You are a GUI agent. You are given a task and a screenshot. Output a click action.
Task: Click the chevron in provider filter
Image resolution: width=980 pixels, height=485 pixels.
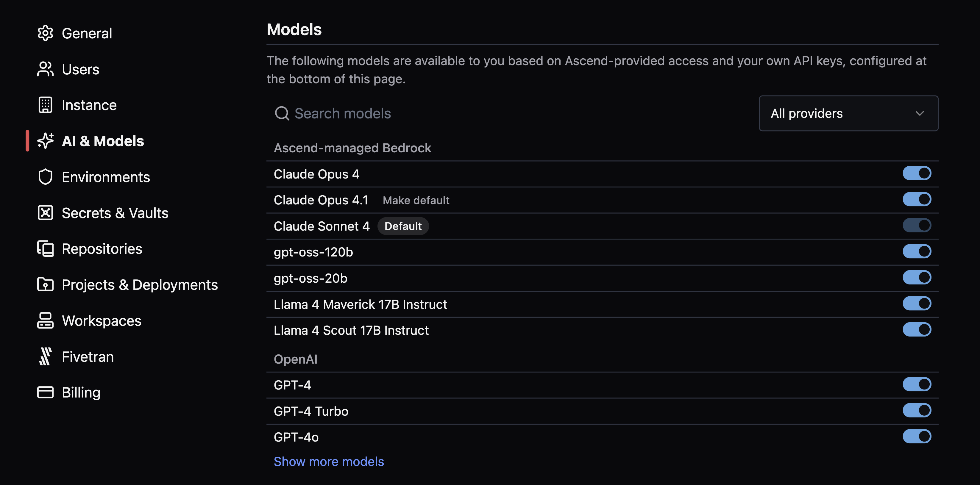pyautogui.click(x=920, y=113)
